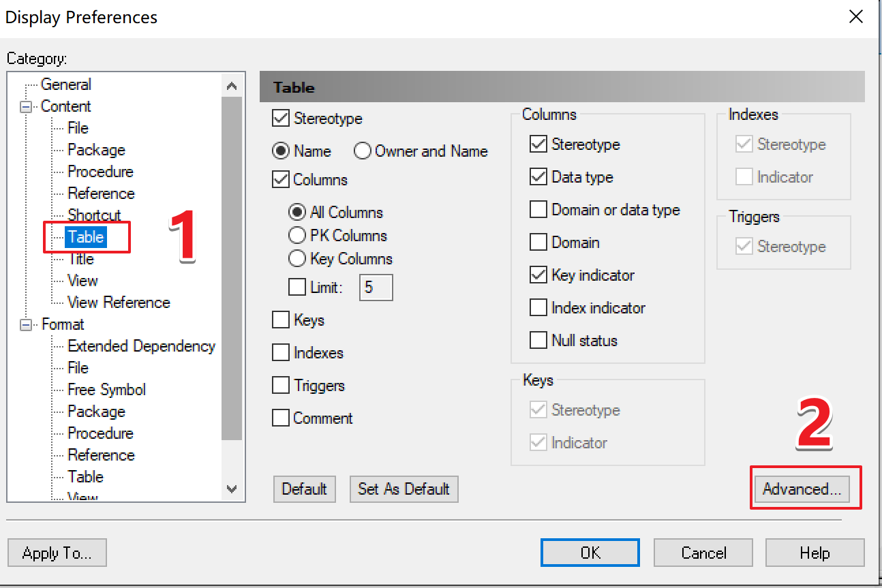Uncheck the Key indicator option

[538, 275]
